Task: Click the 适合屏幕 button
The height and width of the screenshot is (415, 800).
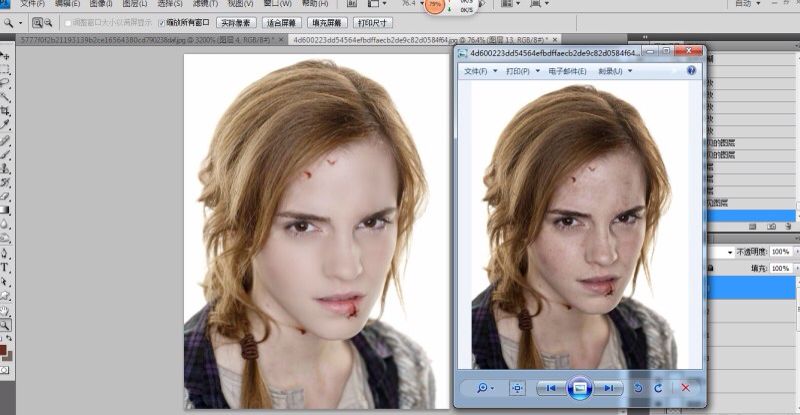Action: pyautogui.click(x=282, y=22)
